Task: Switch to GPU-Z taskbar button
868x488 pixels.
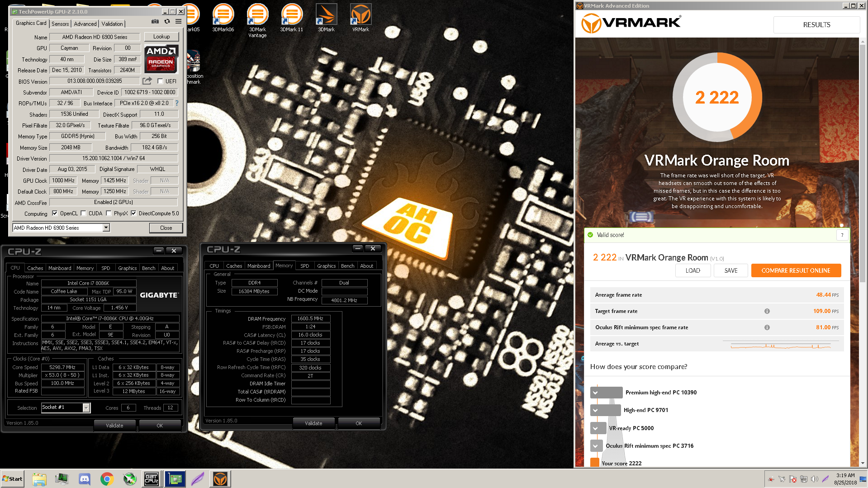Action: click(x=175, y=479)
